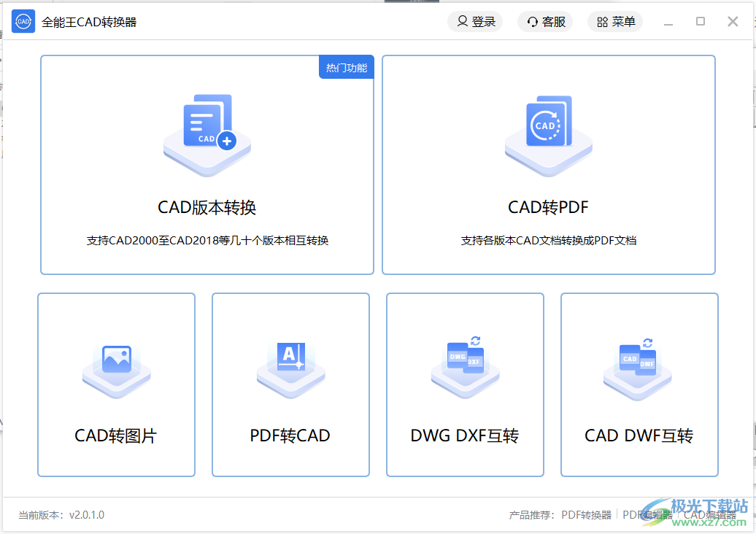756x534 pixels.
Task: Choose the DWG DXF互转 label
Action: tap(464, 436)
